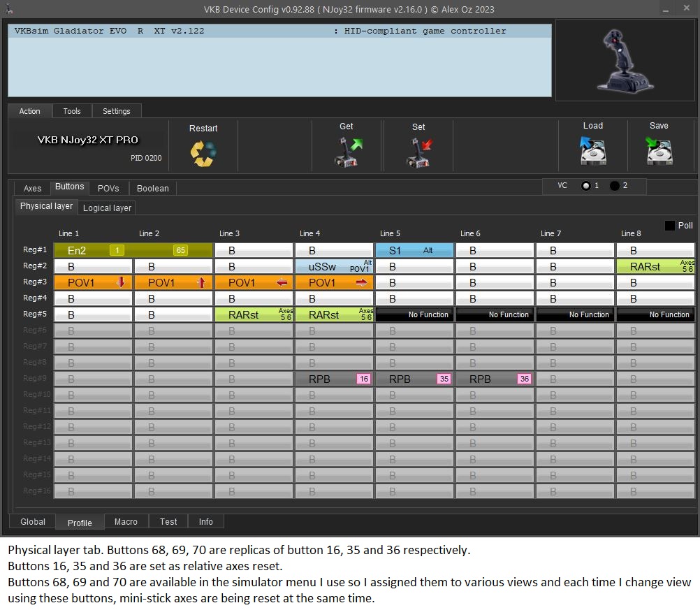This screenshot has height=610, width=700.
Task: Click the POV1 left arrow cell
Action: pos(254,283)
